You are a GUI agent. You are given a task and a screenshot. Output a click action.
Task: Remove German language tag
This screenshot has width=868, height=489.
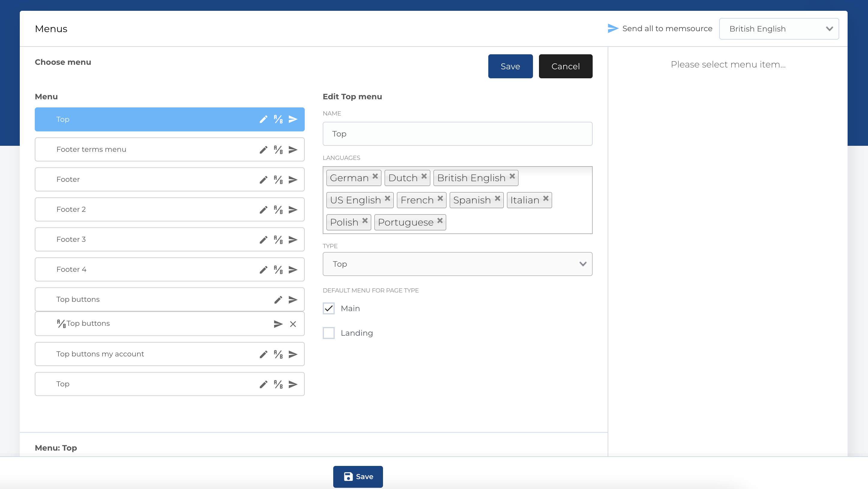pyautogui.click(x=375, y=176)
